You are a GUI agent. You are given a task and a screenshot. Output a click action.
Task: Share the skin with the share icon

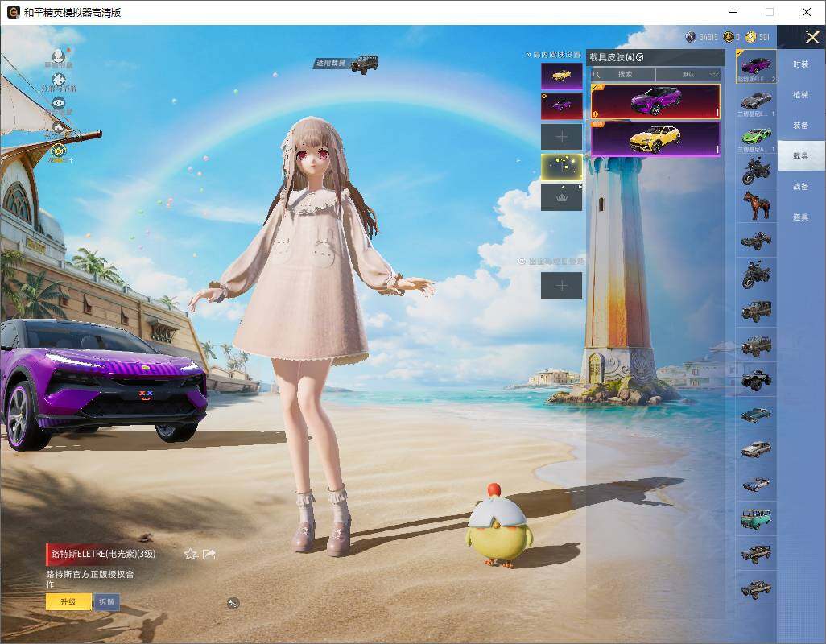(x=209, y=554)
